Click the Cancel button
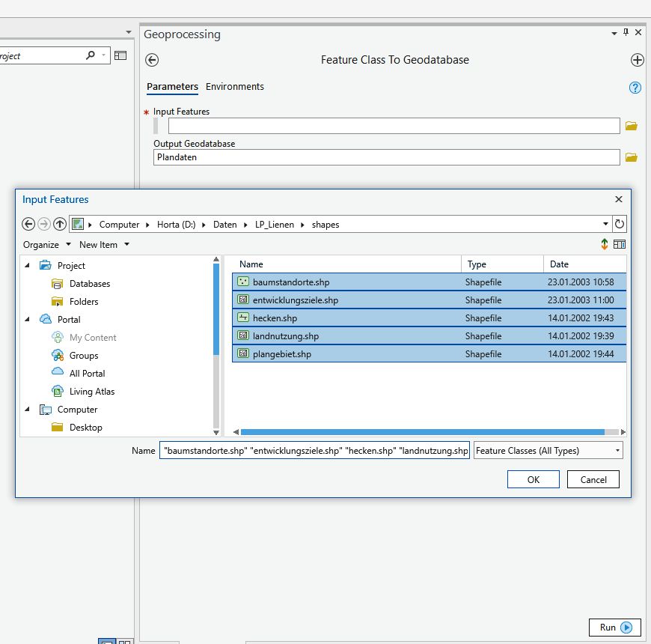This screenshot has width=651, height=644. [x=593, y=479]
